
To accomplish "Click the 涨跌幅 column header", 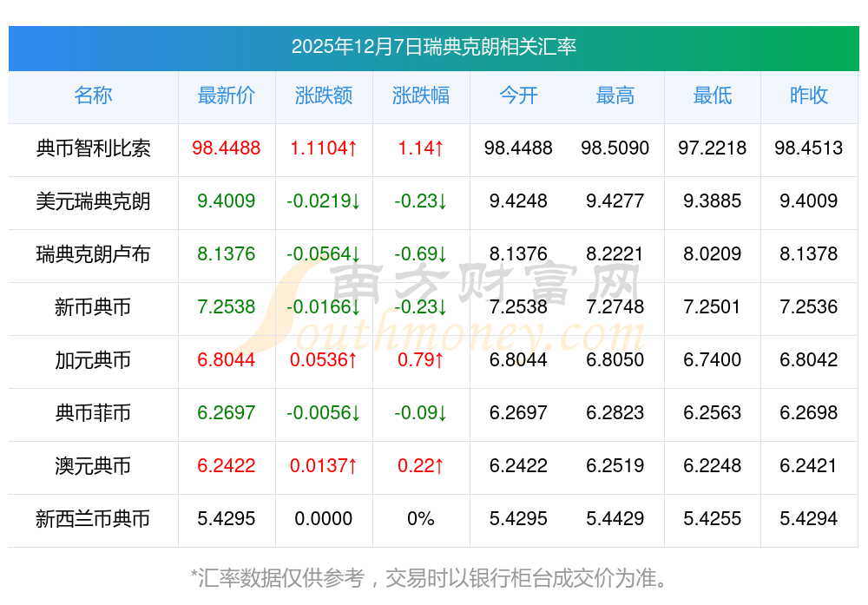I will 421,95.
